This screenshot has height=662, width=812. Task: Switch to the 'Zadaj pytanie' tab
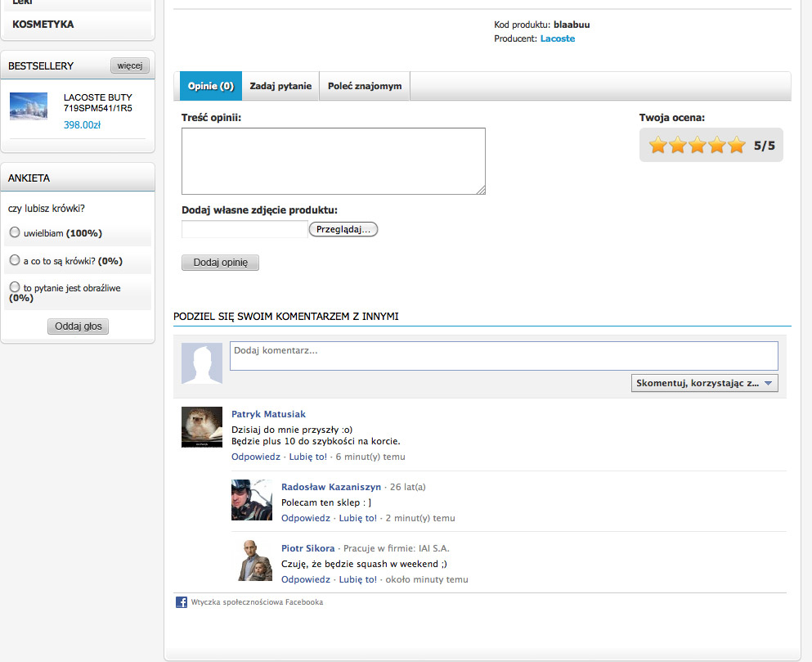click(280, 86)
